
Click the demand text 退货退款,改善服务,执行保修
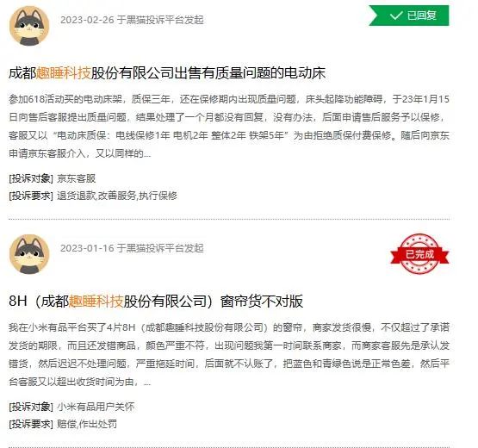pyautogui.click(x=117, y=196)
